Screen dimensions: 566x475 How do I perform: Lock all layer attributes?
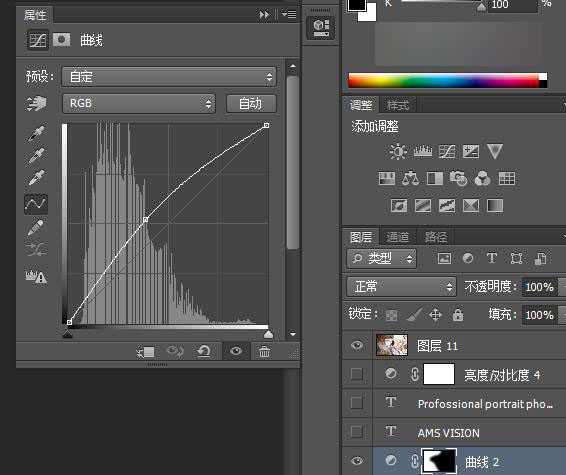pos(458,314)
